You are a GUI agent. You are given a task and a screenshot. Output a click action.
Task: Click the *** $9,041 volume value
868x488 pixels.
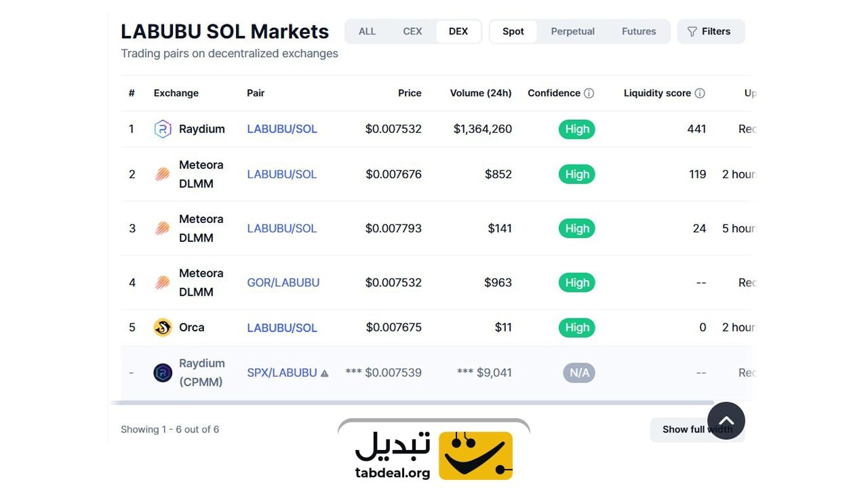point(484,373)
